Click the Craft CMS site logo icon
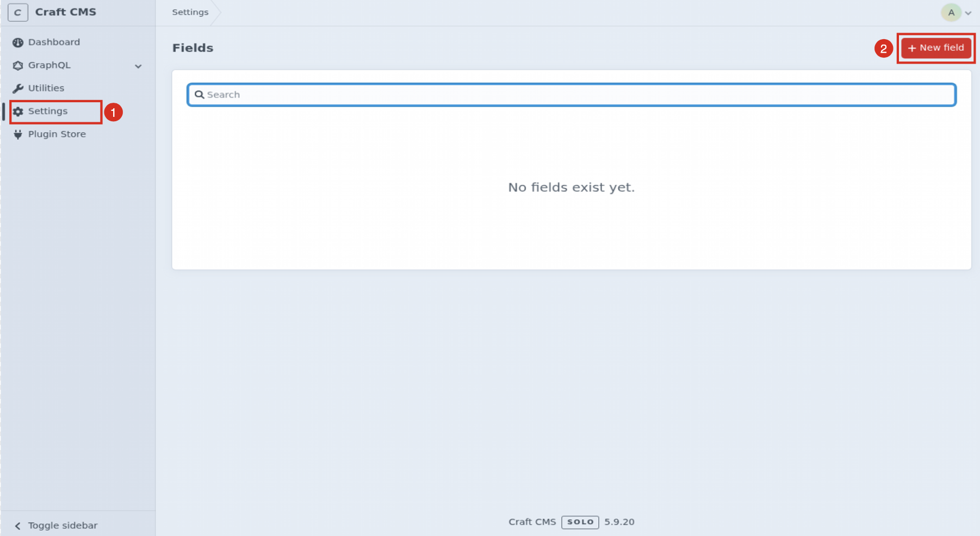Viewport: 980px width, 536px height. tap(18, 13)
